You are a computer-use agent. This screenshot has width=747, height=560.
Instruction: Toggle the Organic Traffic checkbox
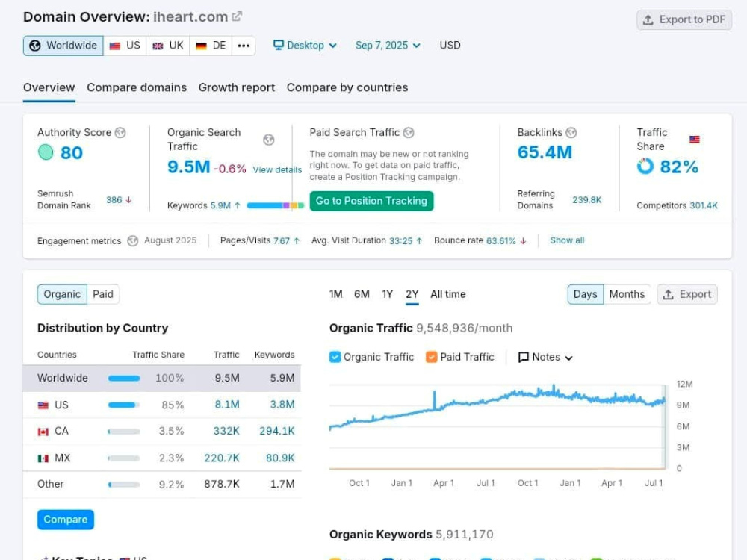tap(335, 357)
